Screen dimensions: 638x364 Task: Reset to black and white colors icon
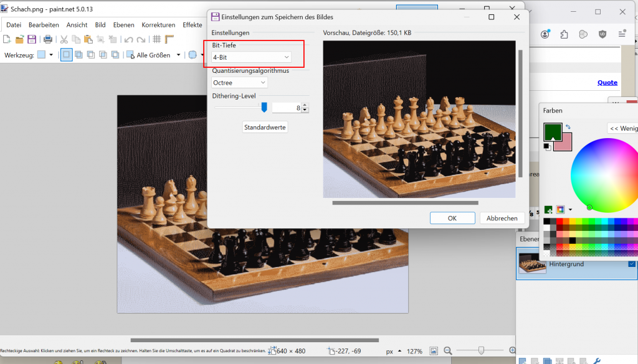click(x=547, y=147)
